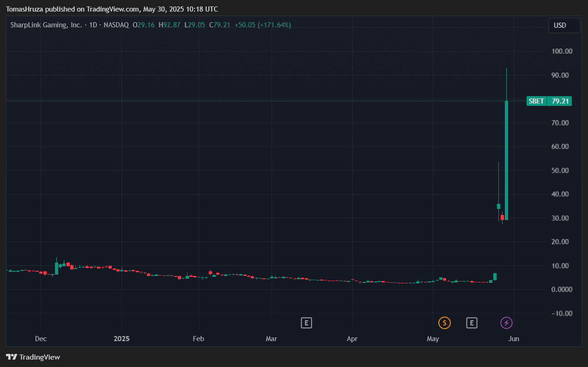Select the 2025 year label on time axis
The height and width of the screenshot is (367, 588).
click(121, 339)
